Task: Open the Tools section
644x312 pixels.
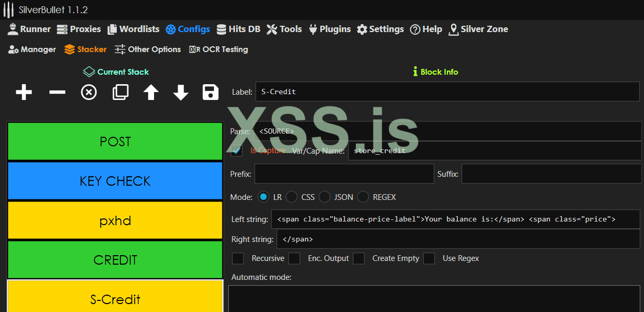Action: 284,29
